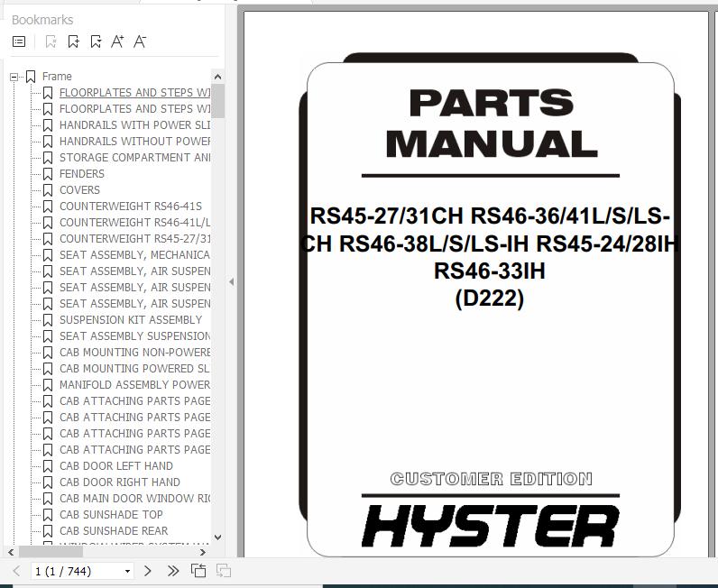Click the bookmarks vertical scrollbar thumb

point(218,101)
